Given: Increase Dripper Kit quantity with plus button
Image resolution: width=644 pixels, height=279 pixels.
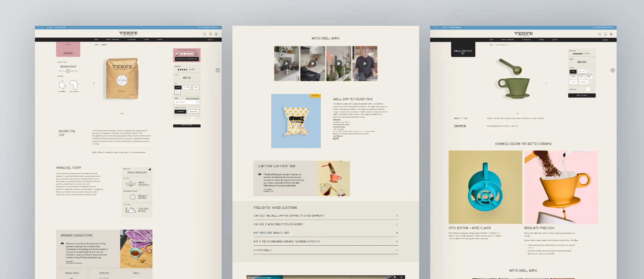Looking at the screenshot, I should click(x=592, y=89).
